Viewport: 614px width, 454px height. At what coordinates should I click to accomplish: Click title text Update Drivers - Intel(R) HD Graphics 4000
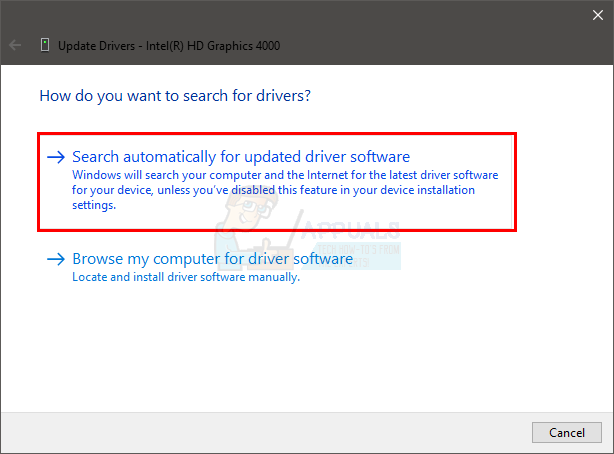169,46
